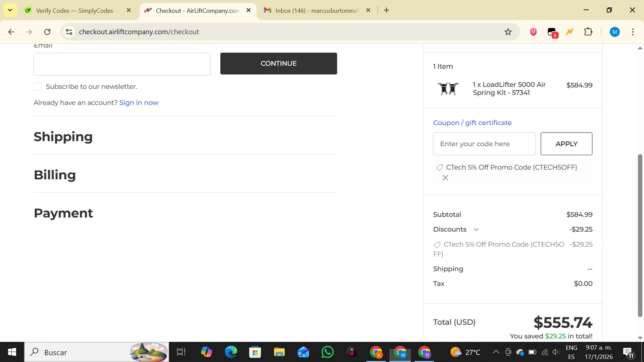
Task: Select the Billing section heading
Action: pyautogui.click(x=55, y=175)
